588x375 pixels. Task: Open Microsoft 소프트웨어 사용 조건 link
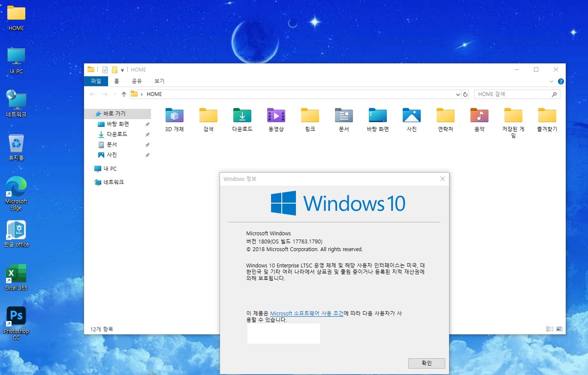pyautogui.click(x=307, y=313)
